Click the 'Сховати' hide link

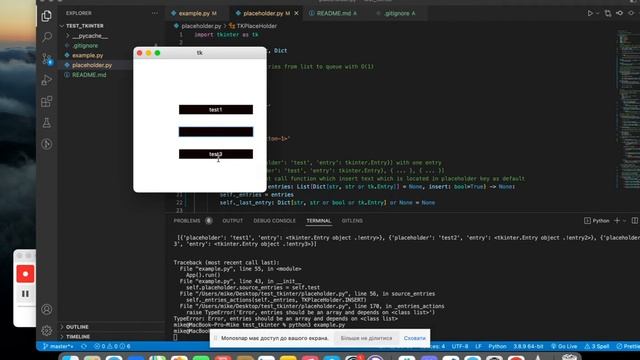[x=414, y=338]
